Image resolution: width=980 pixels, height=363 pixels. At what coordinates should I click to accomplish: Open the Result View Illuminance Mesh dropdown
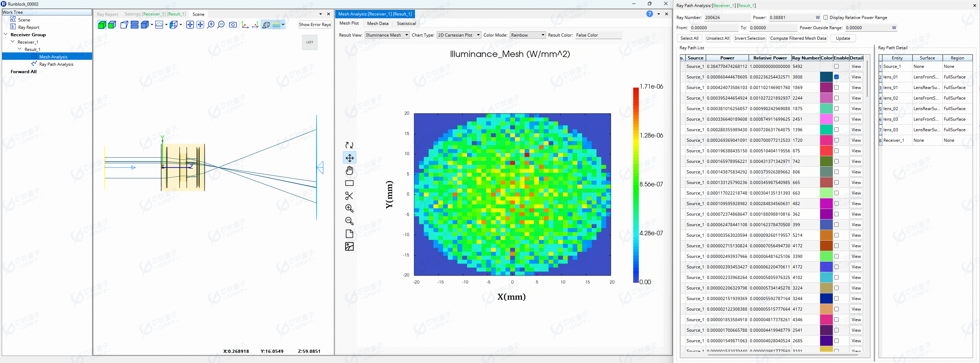[387, 35]
